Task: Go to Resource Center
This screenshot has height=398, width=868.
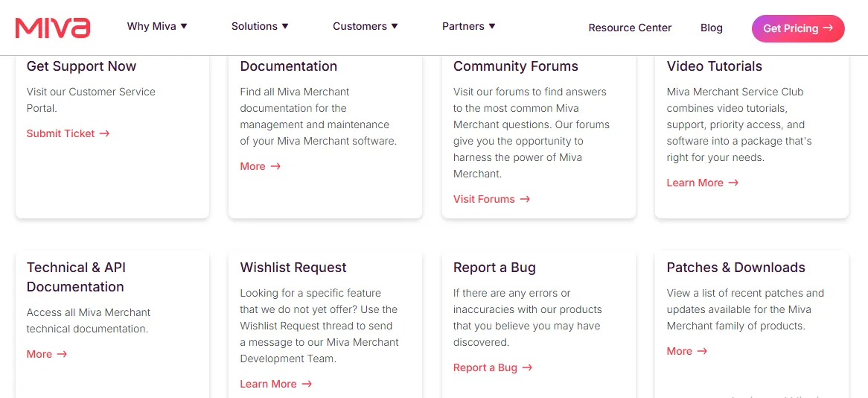Action: tap(630, 28)
